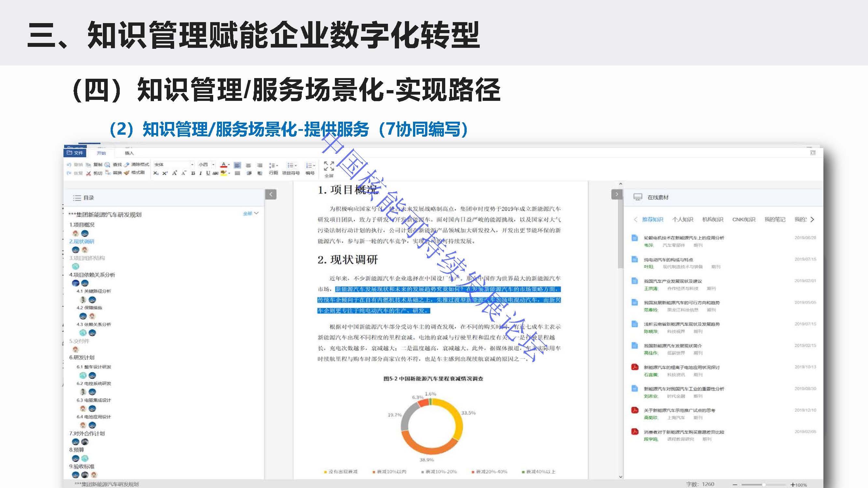
Task: Switch to the 插入 ribbon tab
Action: (129, 153)
